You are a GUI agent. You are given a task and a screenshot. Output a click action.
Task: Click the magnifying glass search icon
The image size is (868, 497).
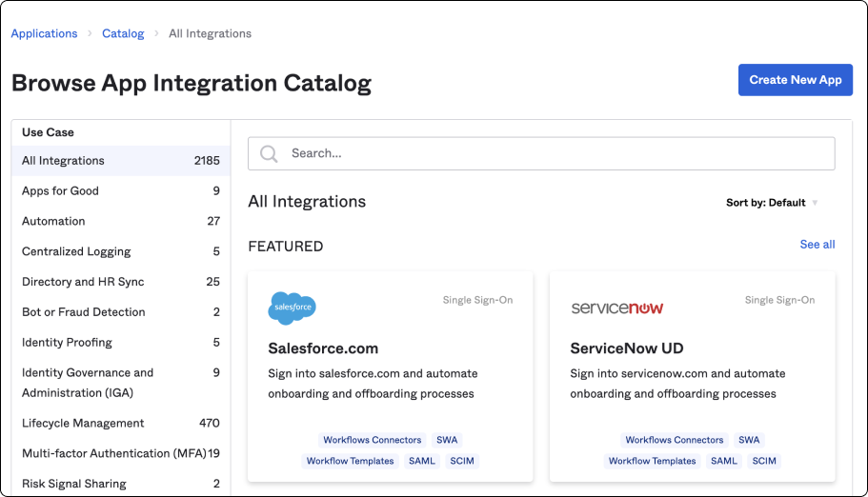pyautogui.click(x=269, y=153)
